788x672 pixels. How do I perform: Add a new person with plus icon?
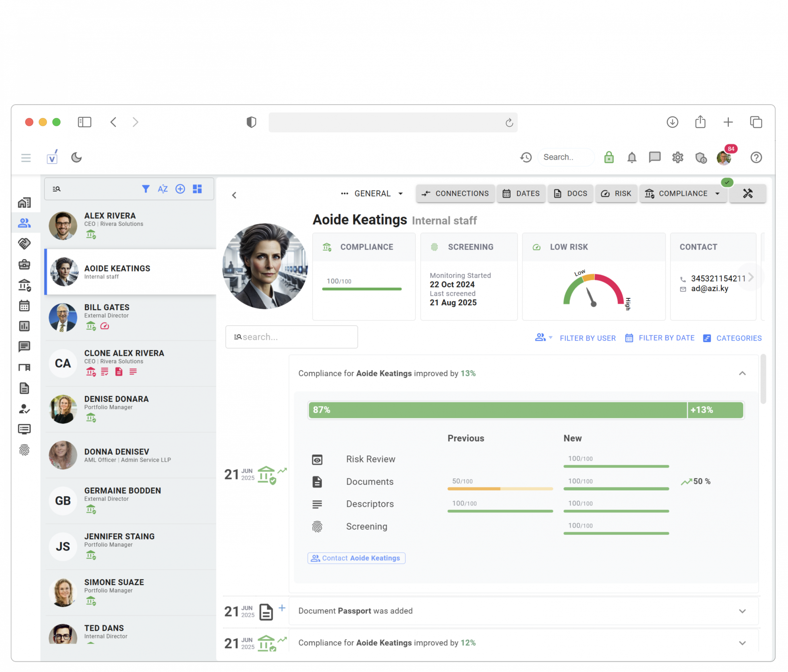coord(180,189)
